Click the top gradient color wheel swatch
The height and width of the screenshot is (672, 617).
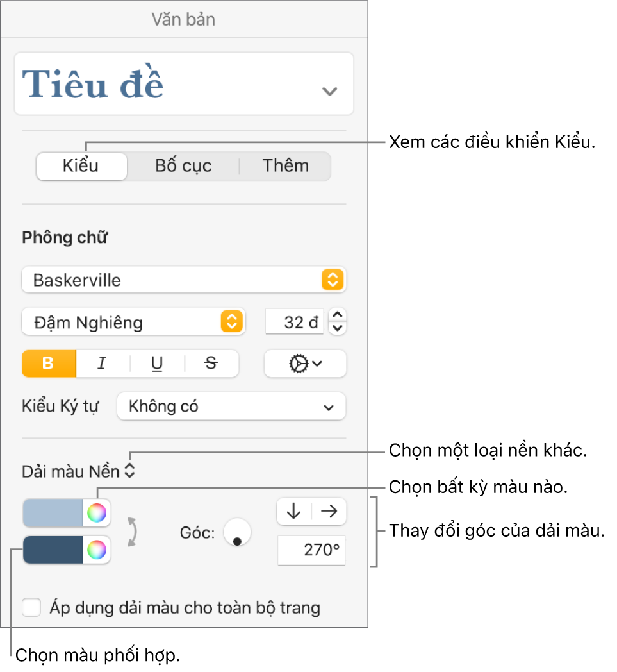pos(99,512)
